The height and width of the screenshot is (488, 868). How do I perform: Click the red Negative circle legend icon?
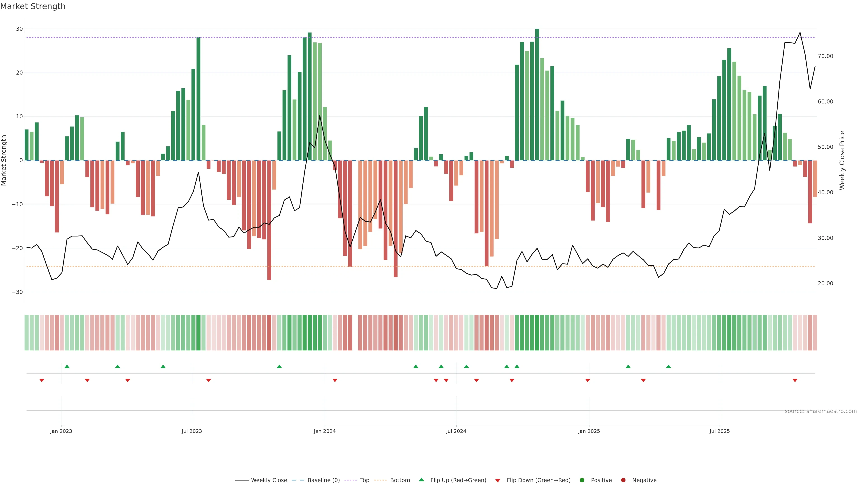[x=623, y=480]
